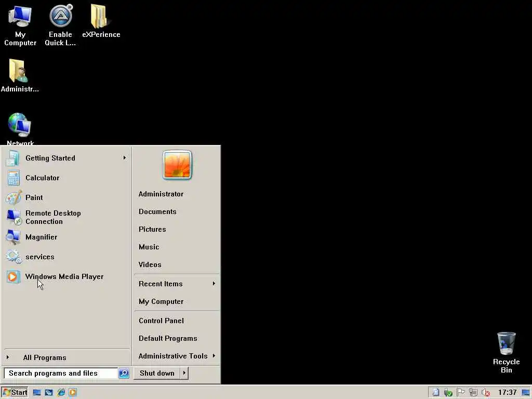This screenshot has width=532, height=399.
Task: Click the Shut down button
Action: 157,373
